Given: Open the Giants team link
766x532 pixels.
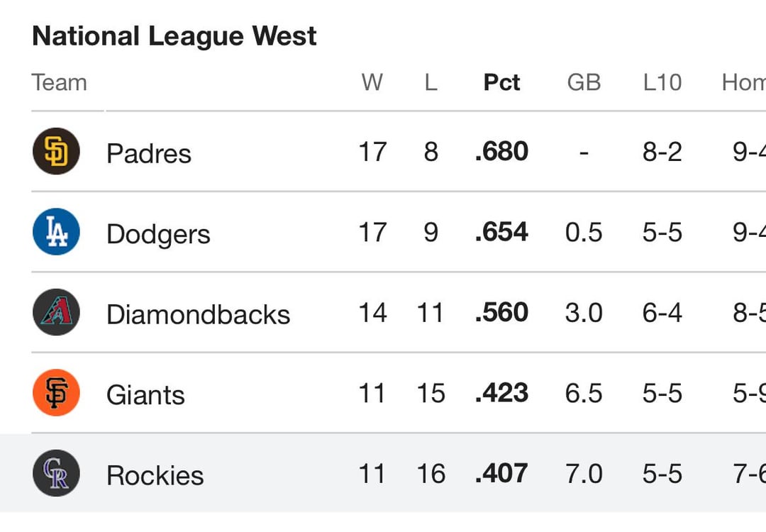Looking at the screenshot, I should (145, 394).
